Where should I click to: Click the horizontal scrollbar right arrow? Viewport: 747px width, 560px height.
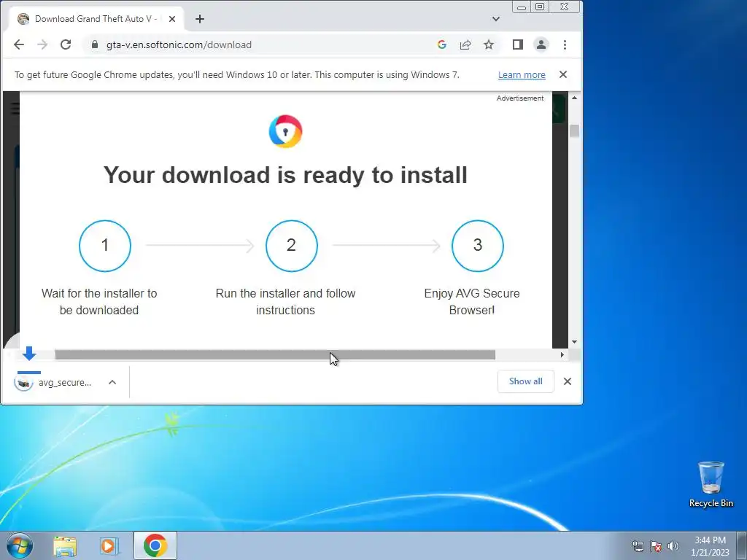tap(562, 355)
